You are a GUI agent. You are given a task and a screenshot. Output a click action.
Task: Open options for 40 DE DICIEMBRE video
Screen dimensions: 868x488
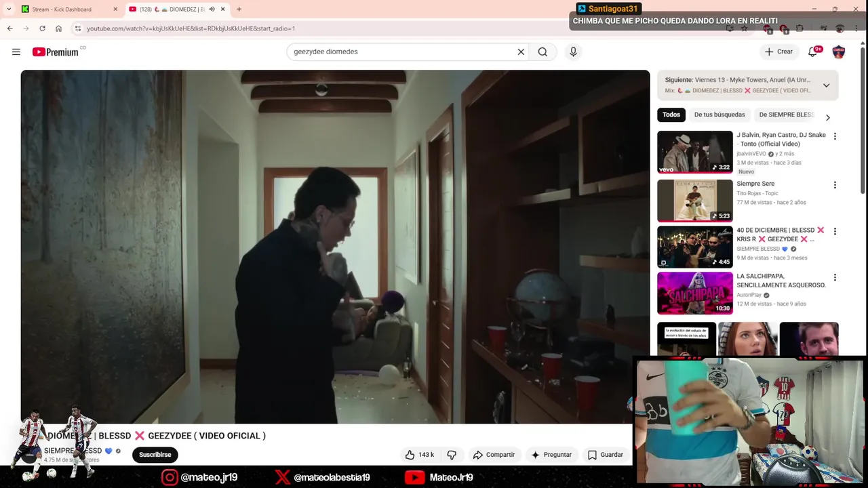pos(835,231)
